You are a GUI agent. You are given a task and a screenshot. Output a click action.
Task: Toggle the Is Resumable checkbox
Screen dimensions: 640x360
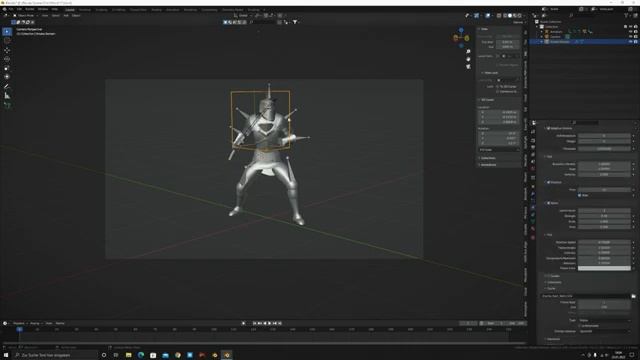pos(580,326)
